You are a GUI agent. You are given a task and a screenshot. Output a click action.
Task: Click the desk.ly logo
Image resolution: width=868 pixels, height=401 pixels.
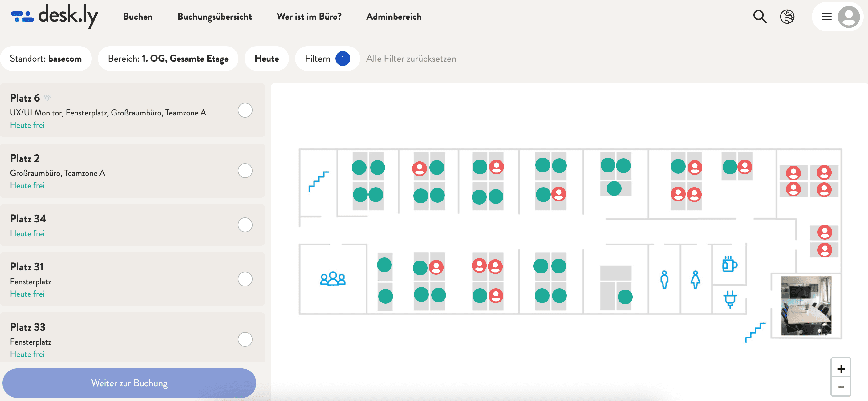(x=54, y=16)
